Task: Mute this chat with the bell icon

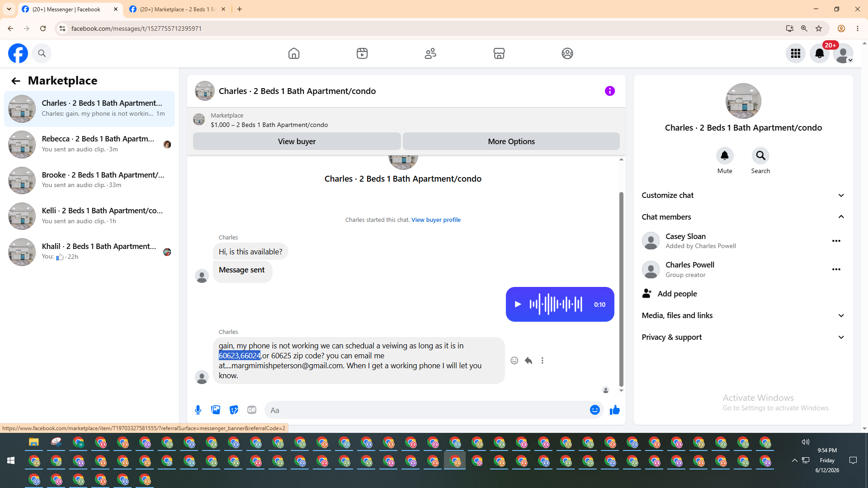Action: [725, 156]
